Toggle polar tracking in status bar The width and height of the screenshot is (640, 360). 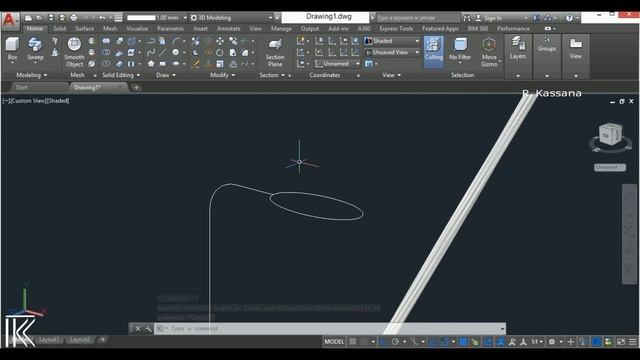pos(395,342)
